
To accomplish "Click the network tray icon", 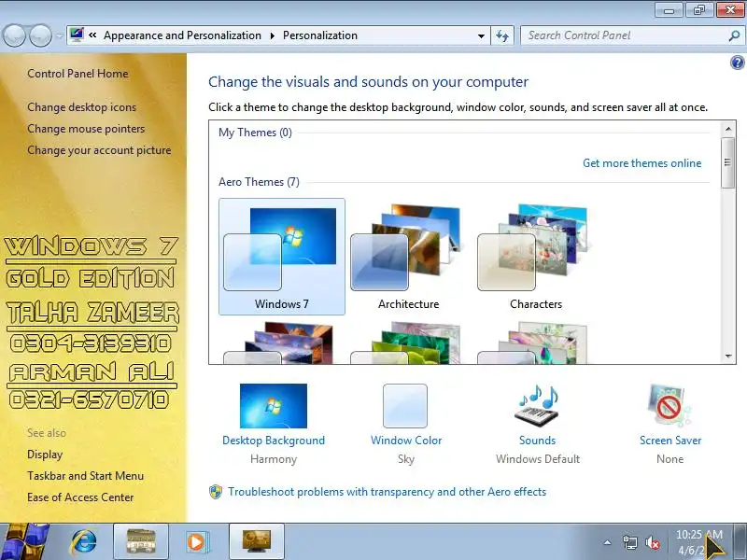I will pyautogui.click(x=629, y=542).
